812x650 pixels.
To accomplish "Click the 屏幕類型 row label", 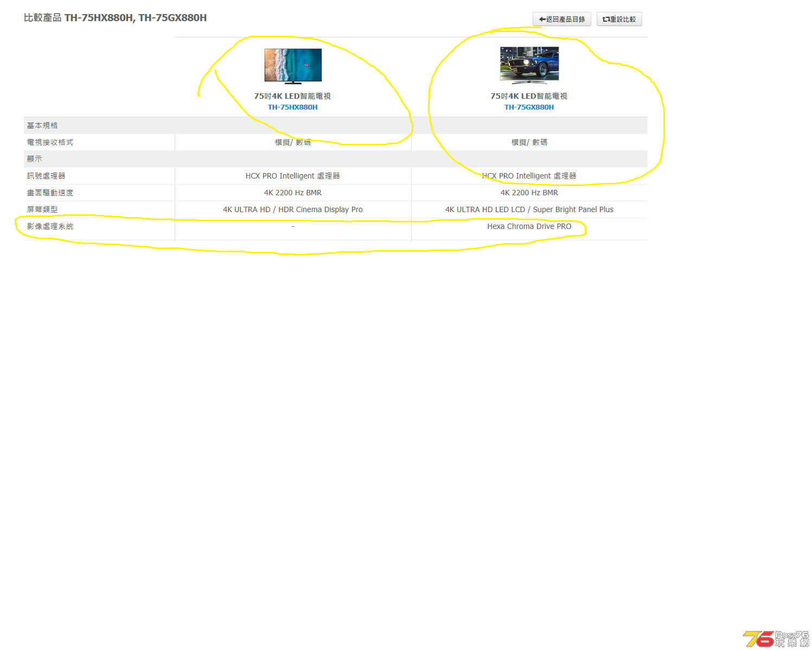I will 42,209.
